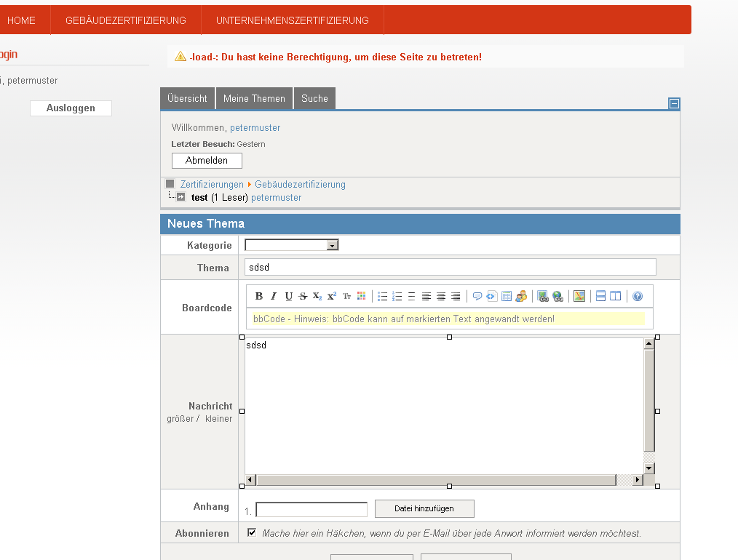
Task: Apply strikethrough formatting icon
Action: tap(303, 296)
